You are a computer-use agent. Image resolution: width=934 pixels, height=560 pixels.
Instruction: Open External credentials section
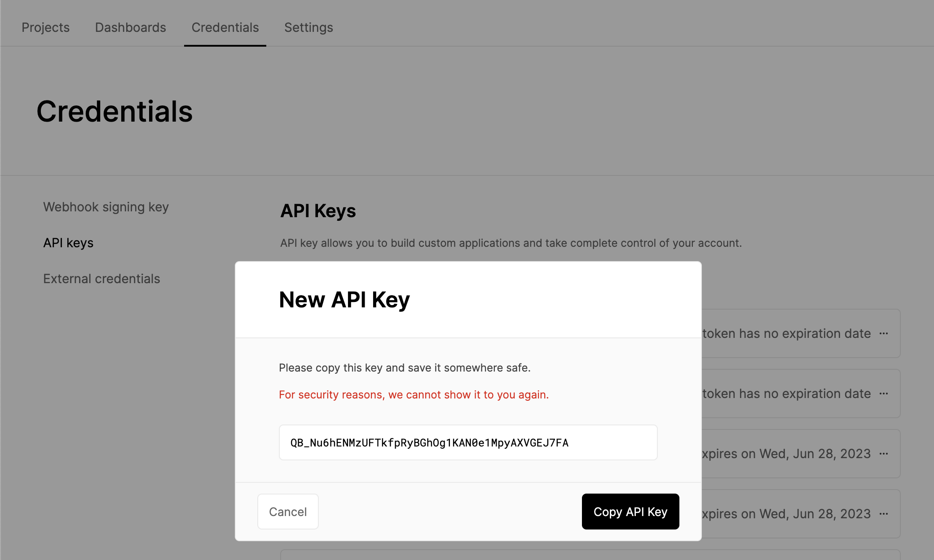click(x=101, y=279)
